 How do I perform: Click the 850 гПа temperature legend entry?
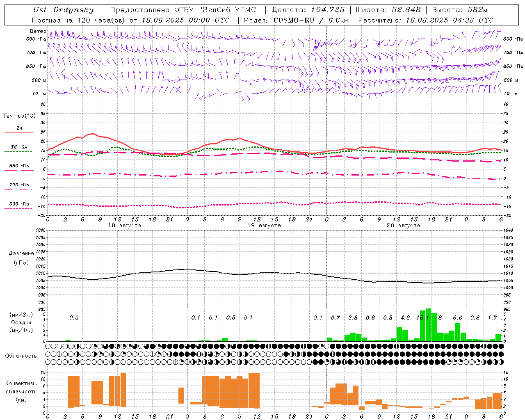point(19,166)
